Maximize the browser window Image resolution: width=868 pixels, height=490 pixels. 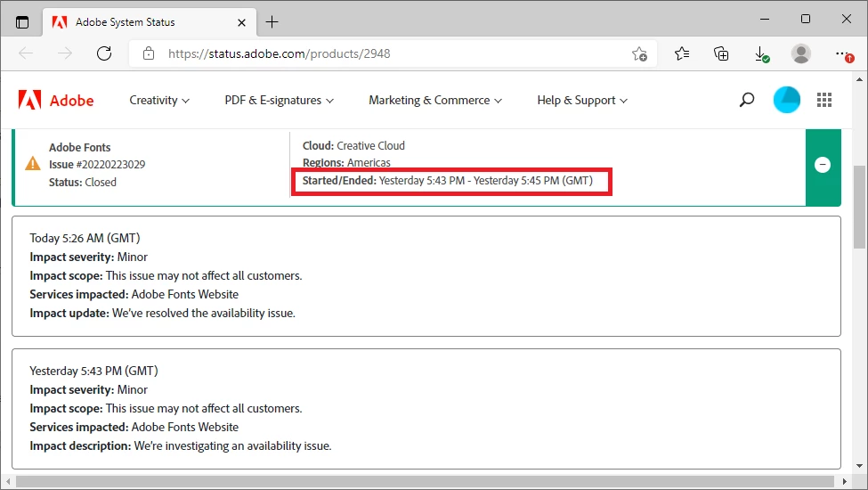click(x=806, y=19)
